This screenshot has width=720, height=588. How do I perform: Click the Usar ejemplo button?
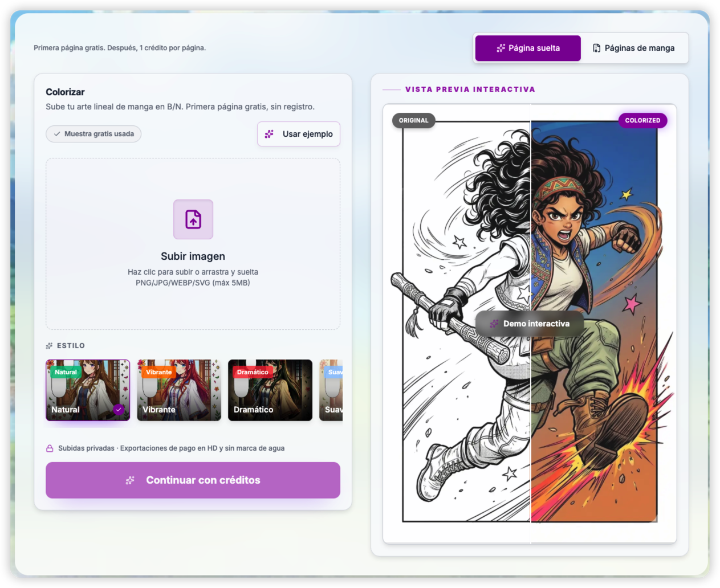299,134
